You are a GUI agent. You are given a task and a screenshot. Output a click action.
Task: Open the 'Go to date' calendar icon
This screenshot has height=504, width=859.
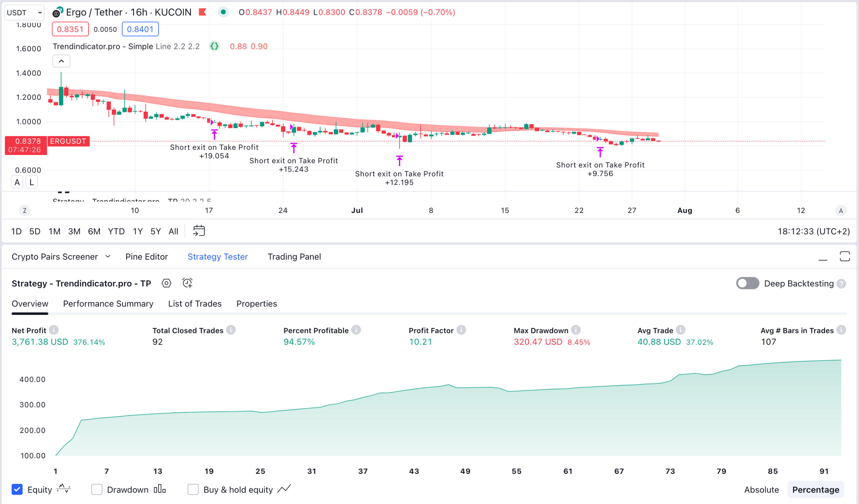coord(199,231)
